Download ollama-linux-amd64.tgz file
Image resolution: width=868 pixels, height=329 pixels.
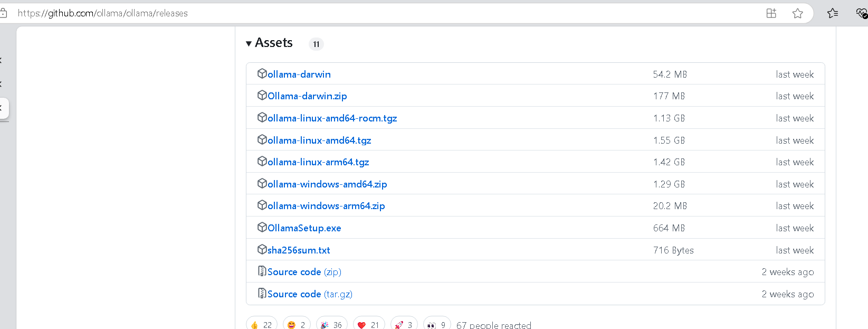[x=319, y=140]
